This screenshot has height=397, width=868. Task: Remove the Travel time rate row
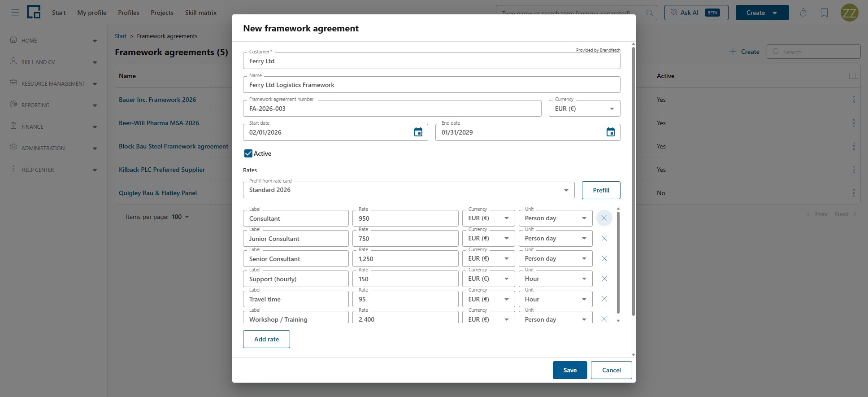point(604,299)
